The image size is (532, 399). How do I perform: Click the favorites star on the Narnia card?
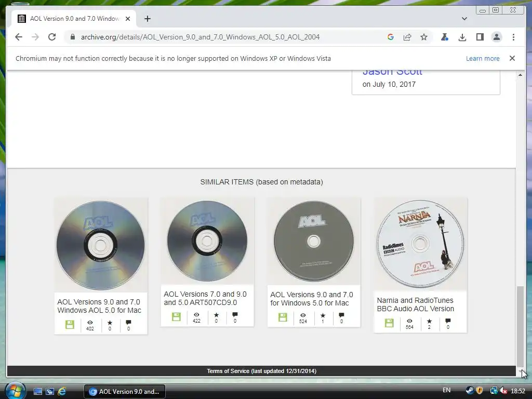429,321
